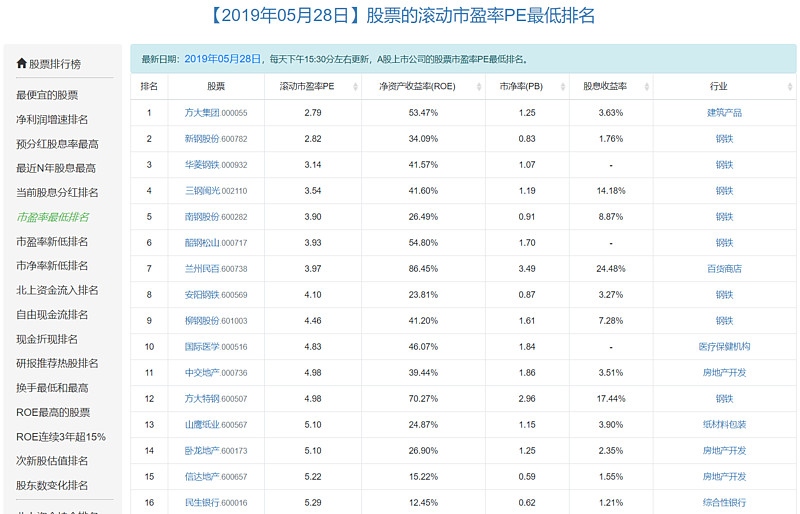Click the 股票 column header

pos(216,87)
